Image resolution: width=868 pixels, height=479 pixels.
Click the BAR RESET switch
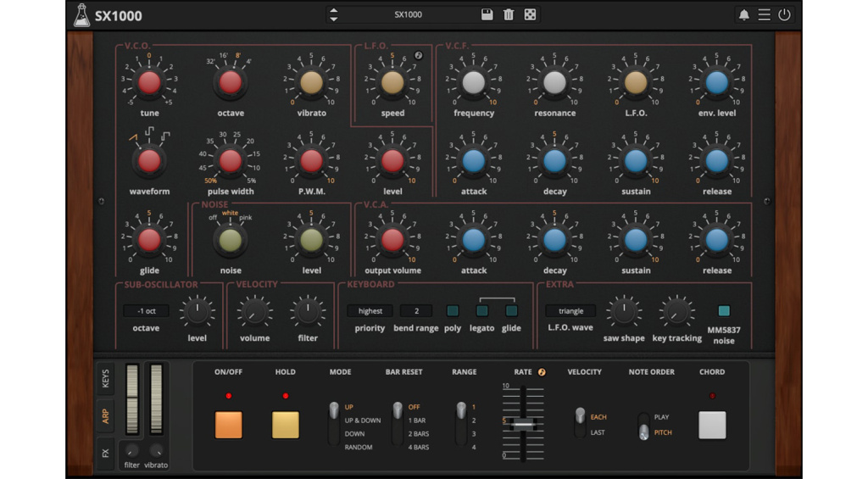398,424
